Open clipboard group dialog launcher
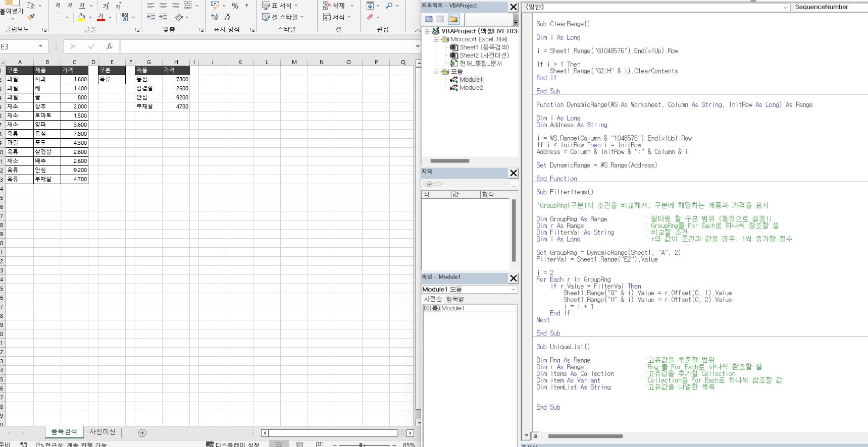Screen dimensions: 868x447 [44, 30]
